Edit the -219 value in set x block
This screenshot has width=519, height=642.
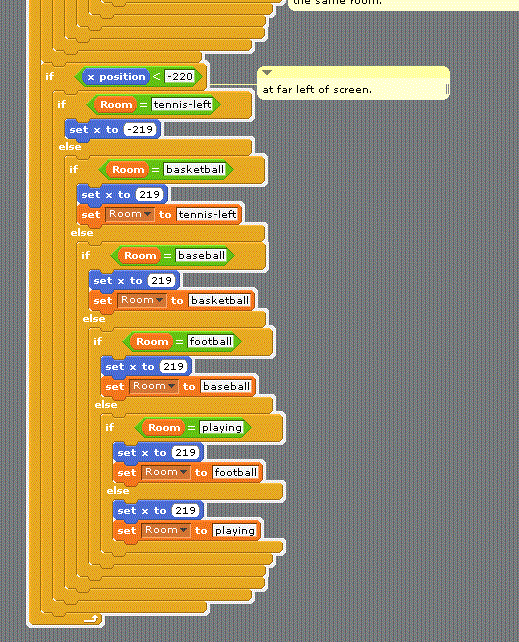pos(140,130)
